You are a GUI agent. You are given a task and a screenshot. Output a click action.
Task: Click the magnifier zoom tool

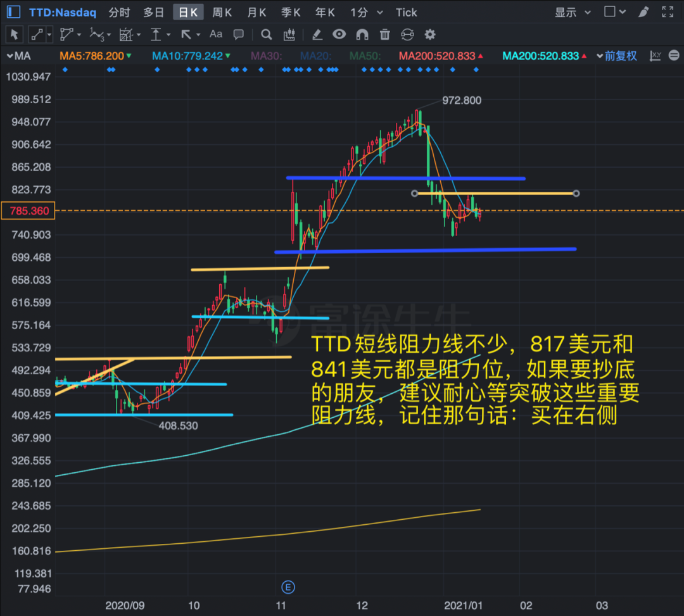[266, 34]
